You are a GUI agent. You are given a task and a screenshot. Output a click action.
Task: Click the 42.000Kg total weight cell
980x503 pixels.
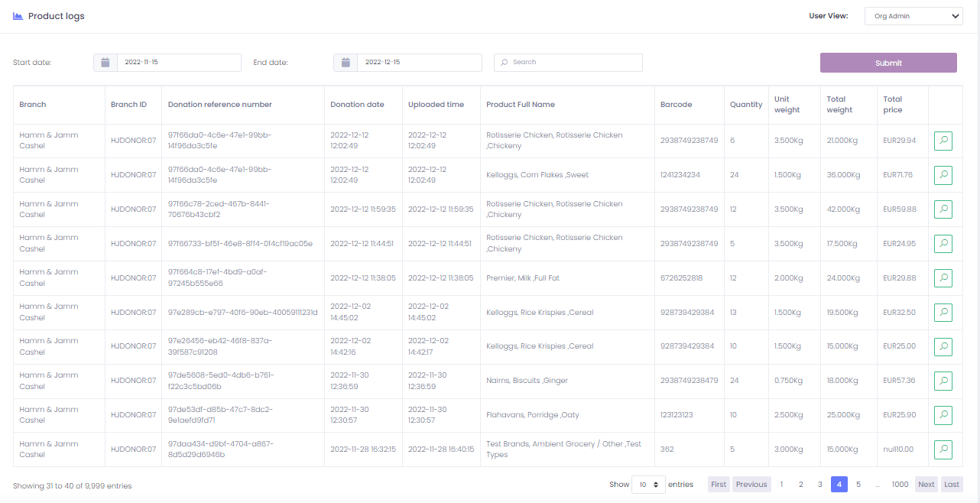tap(843, 209)
